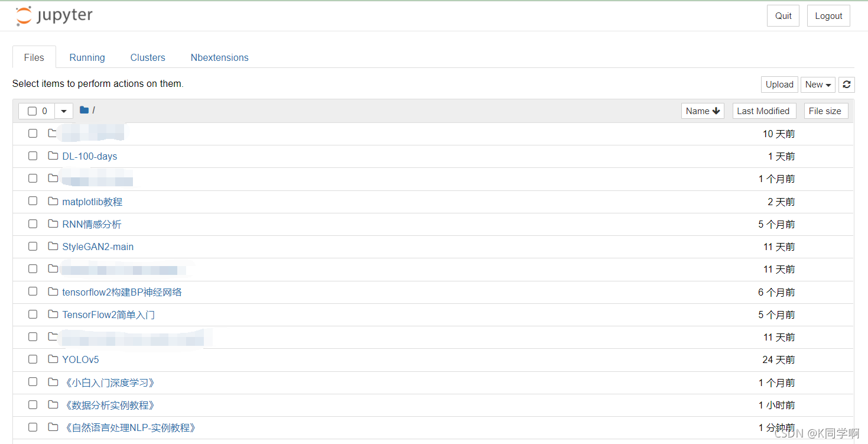Sort by File size column
The width and height of the screenshot is (868, 444).
825,111
